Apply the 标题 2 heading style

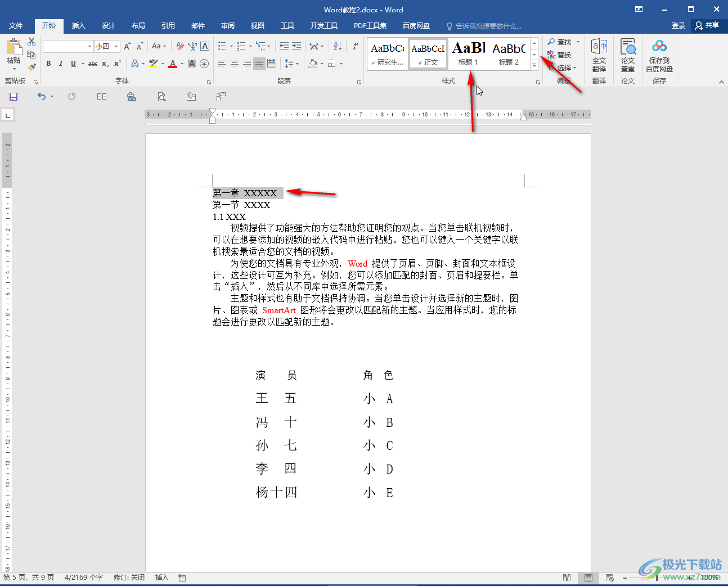click(x=509, y=54)
